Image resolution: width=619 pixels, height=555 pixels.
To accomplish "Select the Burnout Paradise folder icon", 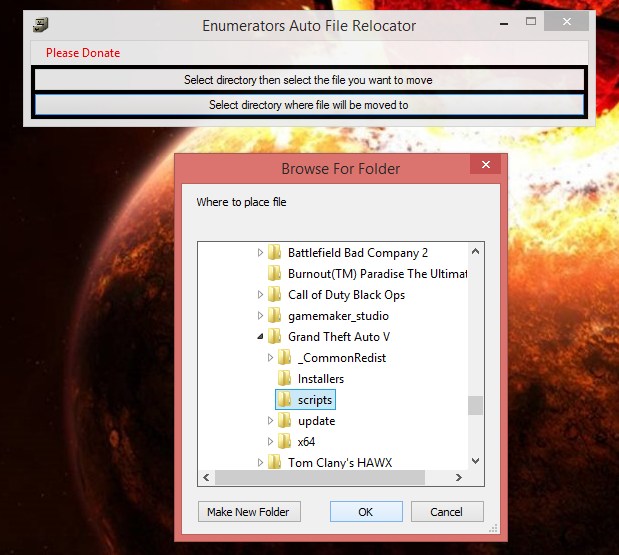I will 274,273.
